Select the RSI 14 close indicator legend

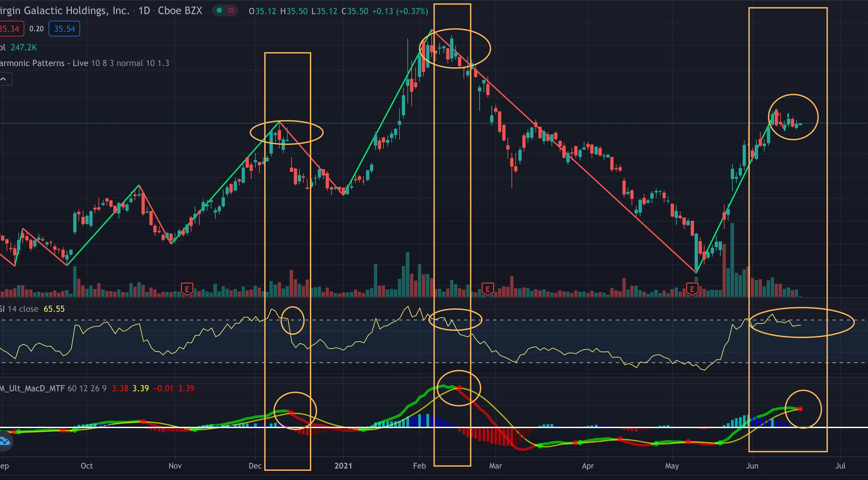19,309
